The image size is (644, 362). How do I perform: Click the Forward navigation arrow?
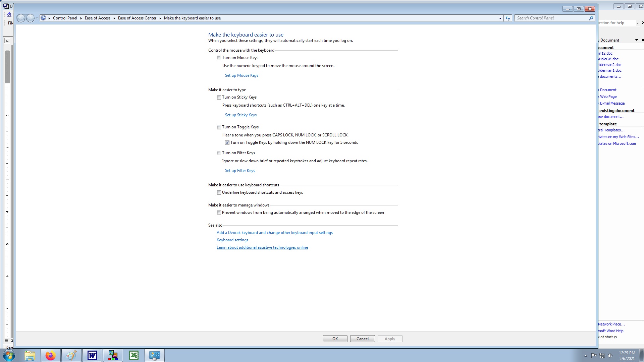pos(30,18)
